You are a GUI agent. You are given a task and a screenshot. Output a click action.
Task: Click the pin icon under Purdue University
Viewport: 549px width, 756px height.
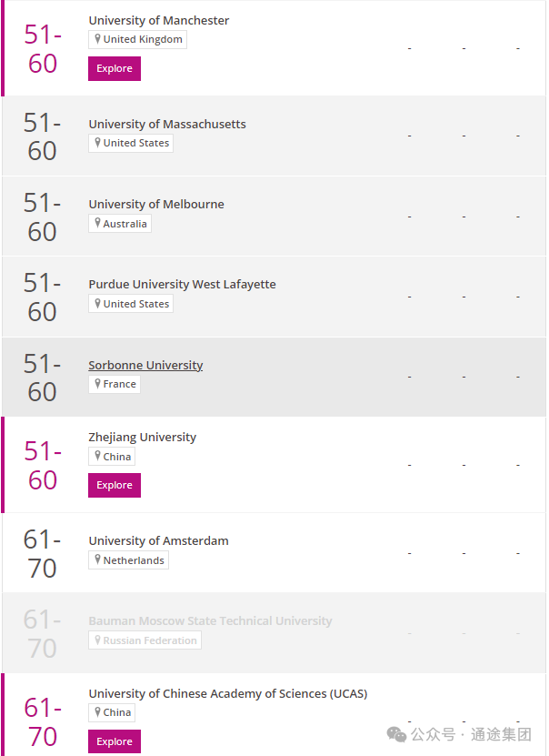click(98, 303)
